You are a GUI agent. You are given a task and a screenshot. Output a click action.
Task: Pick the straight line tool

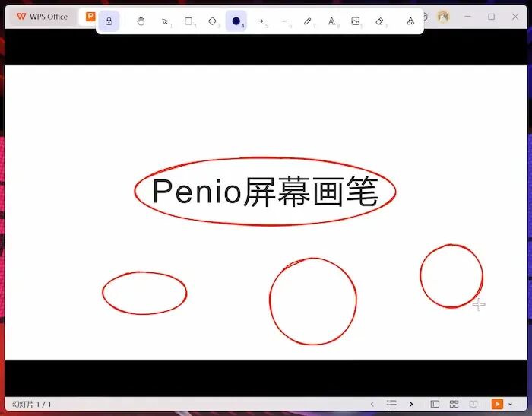[284, 21]
